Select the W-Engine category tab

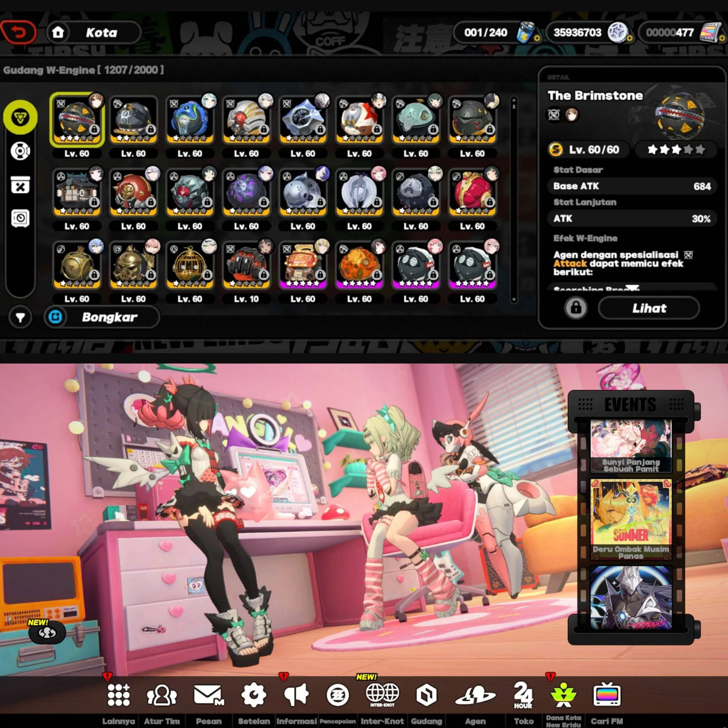(20, 118)
